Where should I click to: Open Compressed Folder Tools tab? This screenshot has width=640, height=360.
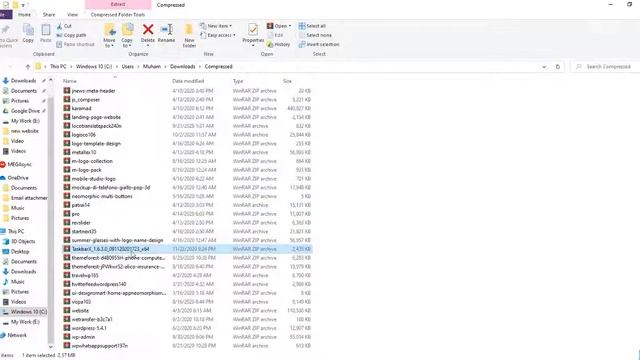[118, 15]
